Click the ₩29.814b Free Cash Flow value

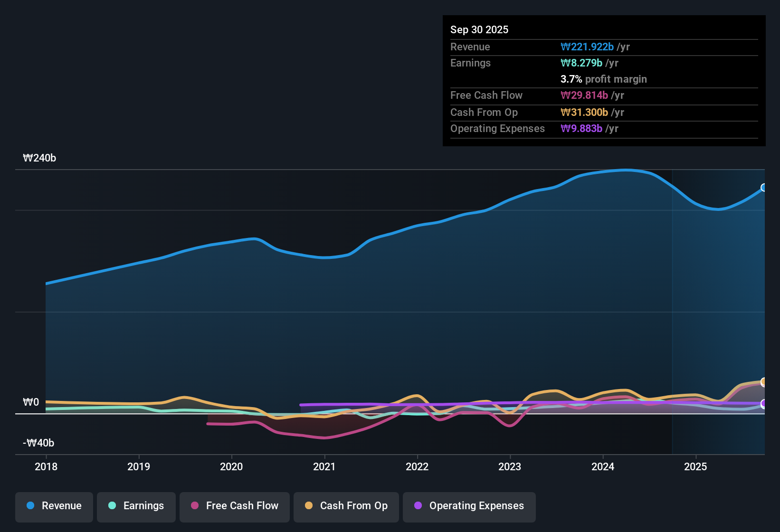tap(585, 95)
